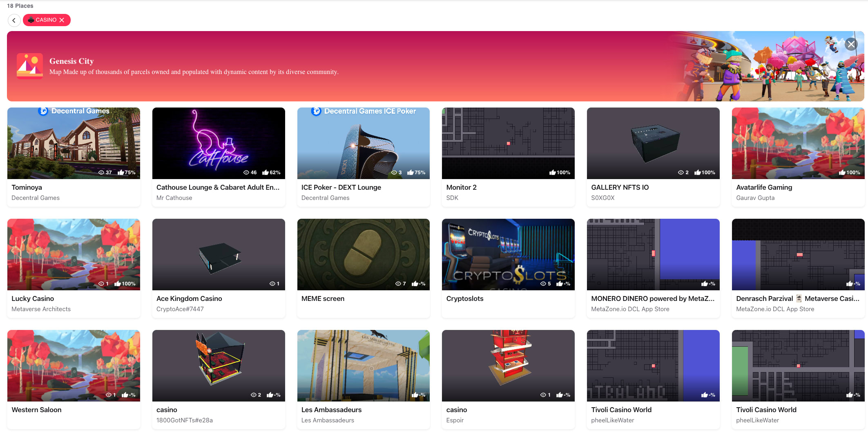Click the Cryptoslots viewers eye icon
This screenshot has width=868, height=433.
coord(543,284)
